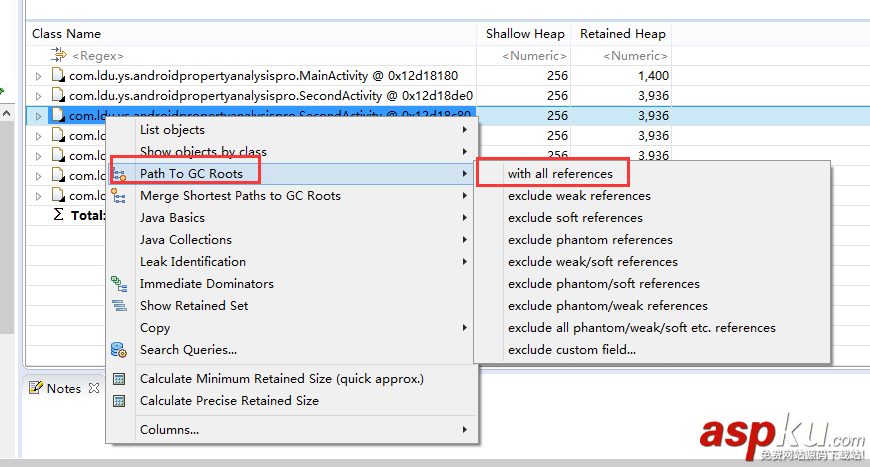
Task: Sort by Retained Heap column header
Action: 622,34
